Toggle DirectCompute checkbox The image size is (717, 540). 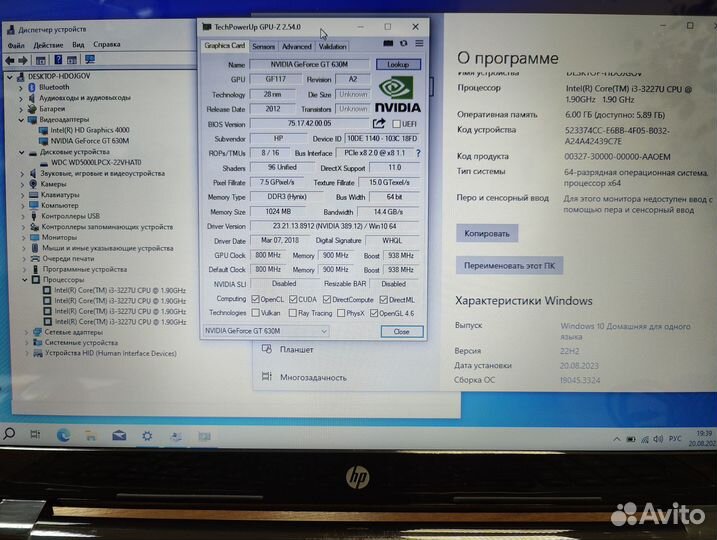pyautogui.click(x=326, y=299)
